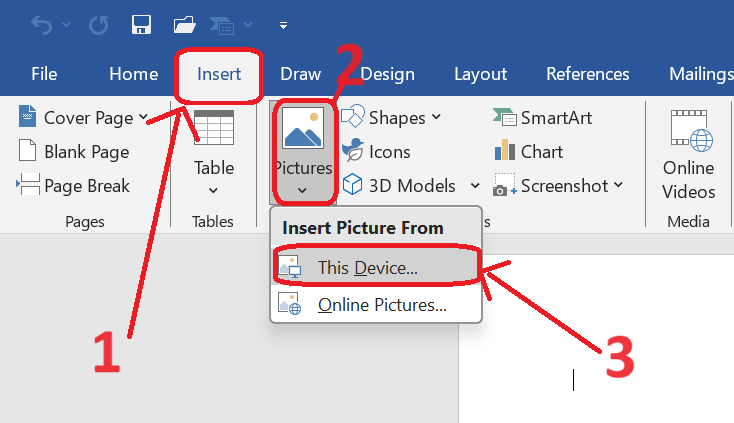734x423 pixels.
Task: Select Online Pictures menu entry
Action: pyautogui.click(x=381, y=305)
